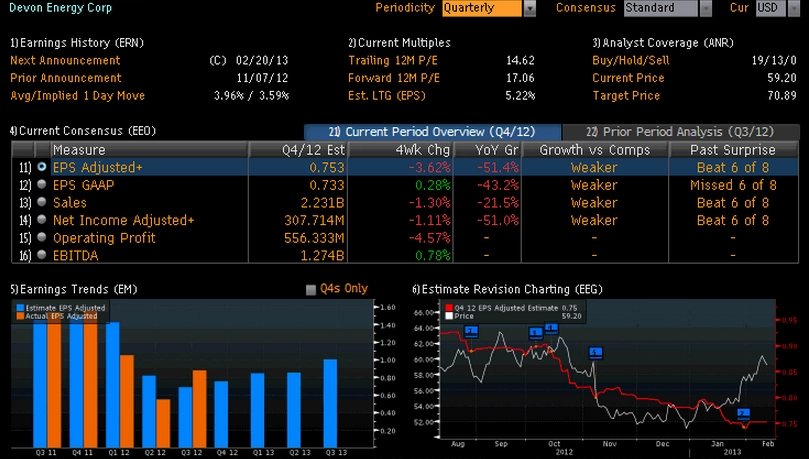The height and width of the screenshot is (459, 809).
Task: Open Current Multiples section
Action: (x=399, y=43)
